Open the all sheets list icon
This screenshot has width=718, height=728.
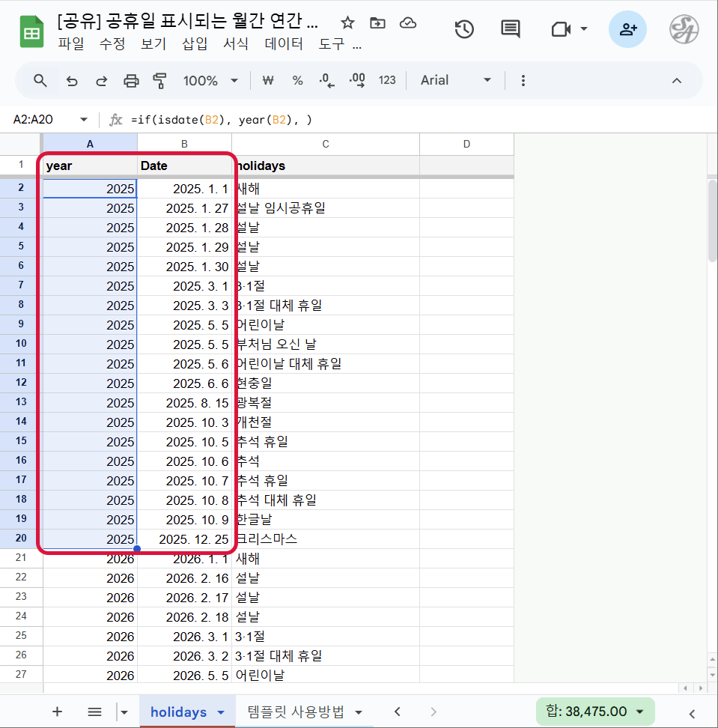coord(94,712)
